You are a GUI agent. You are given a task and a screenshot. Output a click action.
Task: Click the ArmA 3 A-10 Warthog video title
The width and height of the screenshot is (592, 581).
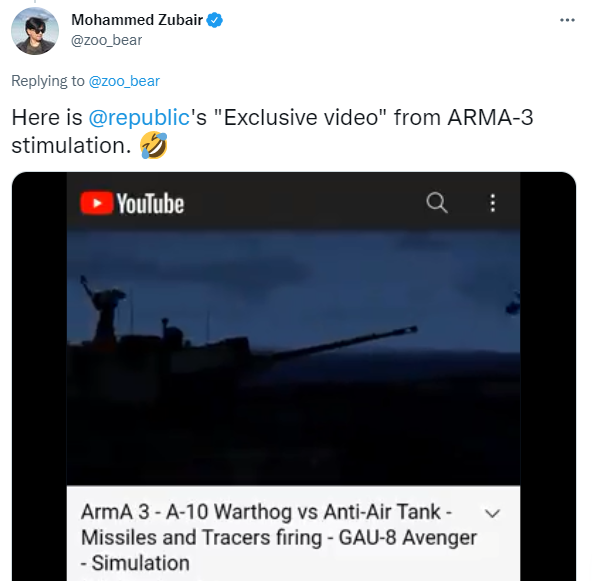[x=279, y=537]
